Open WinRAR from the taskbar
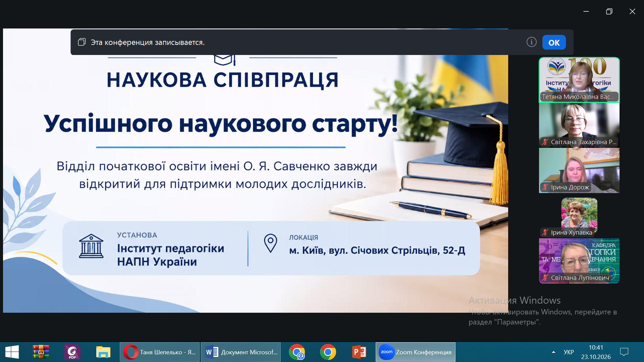The width and height of the screenshot is (644, 362). tap(41, 352)
